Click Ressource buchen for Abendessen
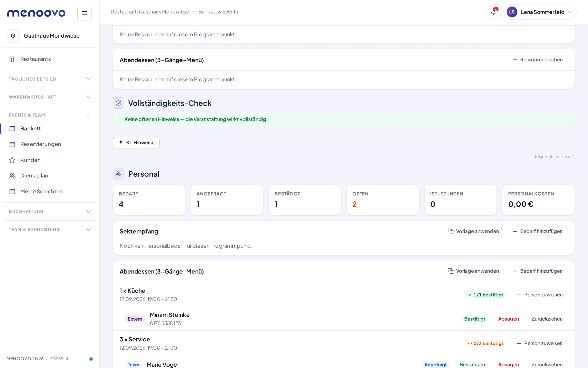The image size is (588, 368). tap(537, 60)
